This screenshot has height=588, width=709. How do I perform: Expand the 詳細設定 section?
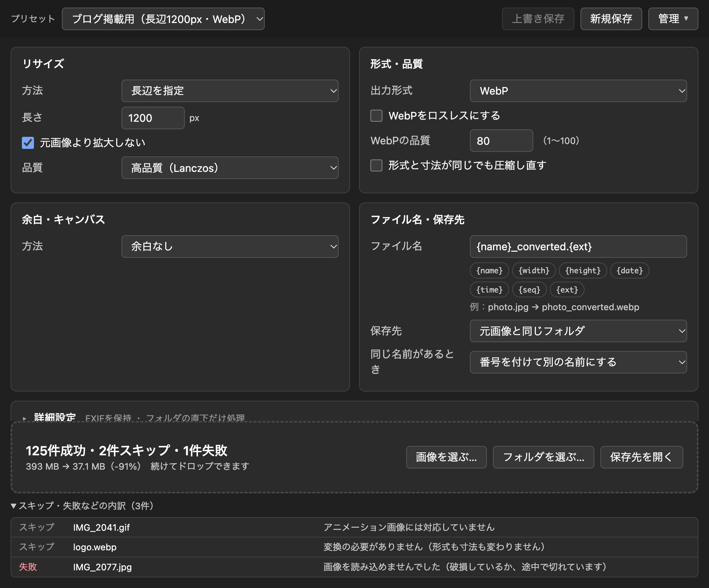[x=55, y=418]
